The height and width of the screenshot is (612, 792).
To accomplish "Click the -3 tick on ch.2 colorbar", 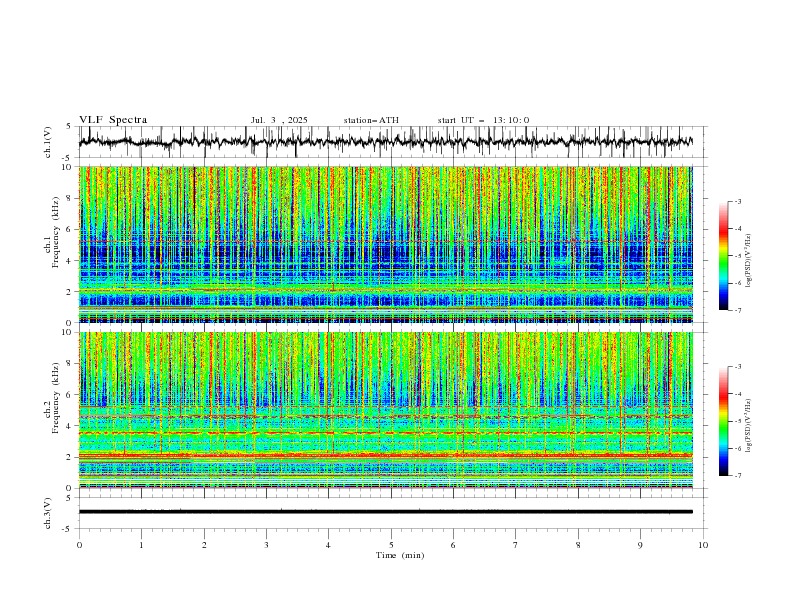I will tap(738, 367).
